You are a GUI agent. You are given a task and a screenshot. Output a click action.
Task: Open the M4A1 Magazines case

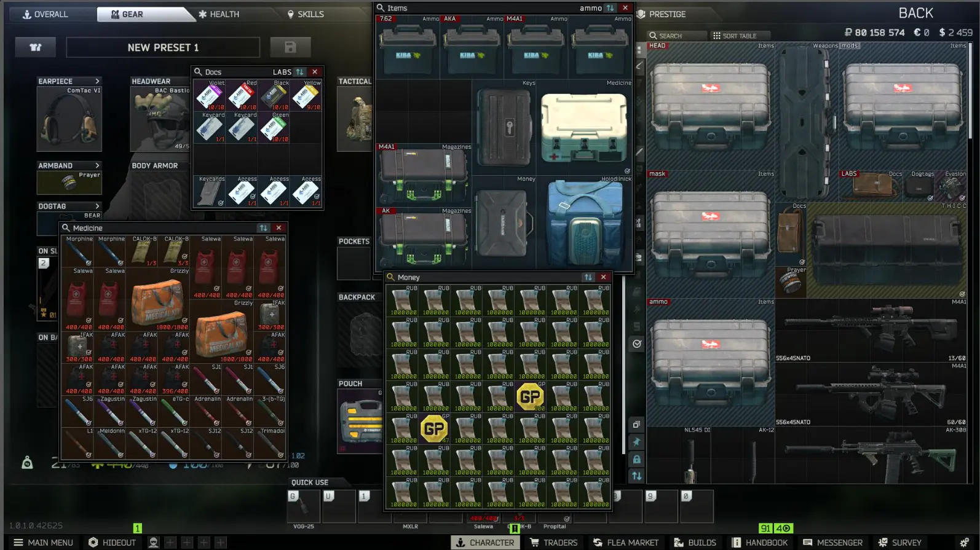424,175
